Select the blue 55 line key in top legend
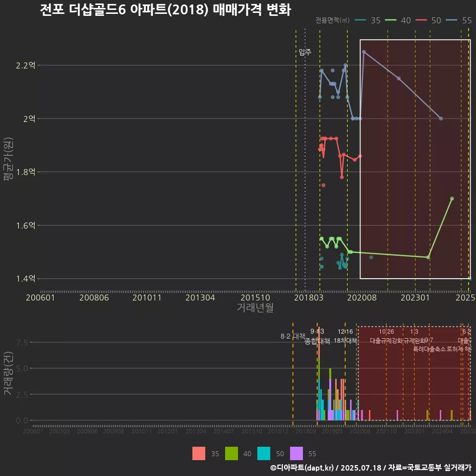 pyautogui.click(x=451, y=20)
